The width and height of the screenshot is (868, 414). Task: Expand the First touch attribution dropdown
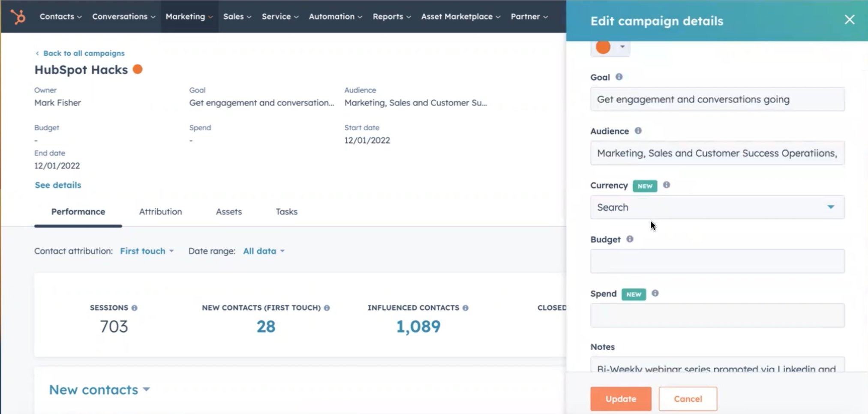click(147, 251)
